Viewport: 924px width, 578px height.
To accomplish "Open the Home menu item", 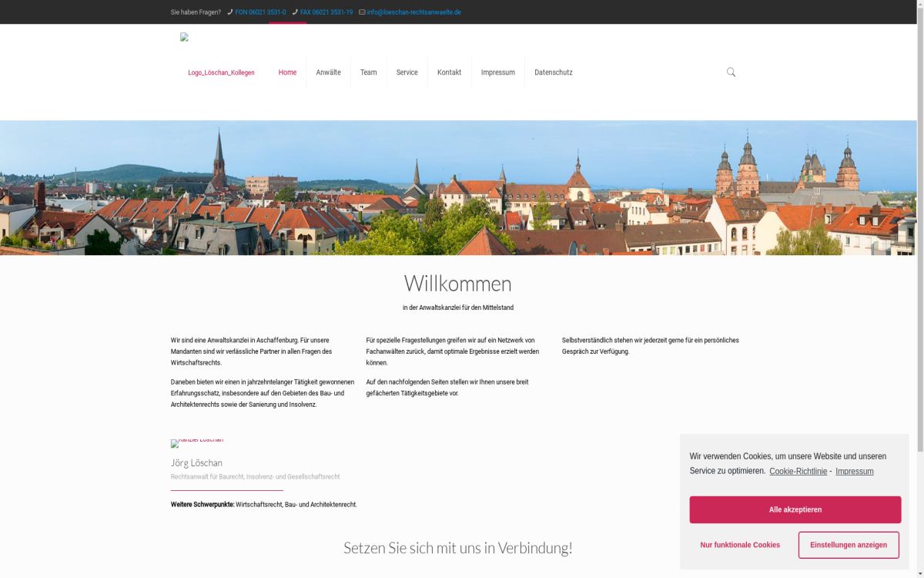I will point(287,72).
